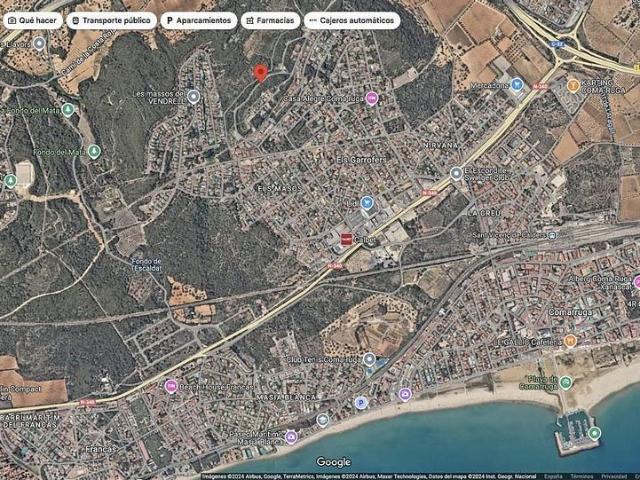The width and height of the screenshot is (640, 480).
Task: Open Passeig Marítim Masia Blanca pin
Action: pyautogui.click(x=291, y=437)
